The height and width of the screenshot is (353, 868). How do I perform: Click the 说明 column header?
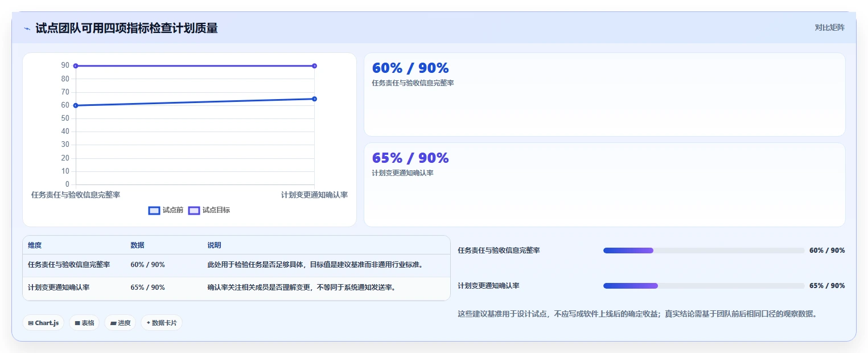tap(214, 245)
